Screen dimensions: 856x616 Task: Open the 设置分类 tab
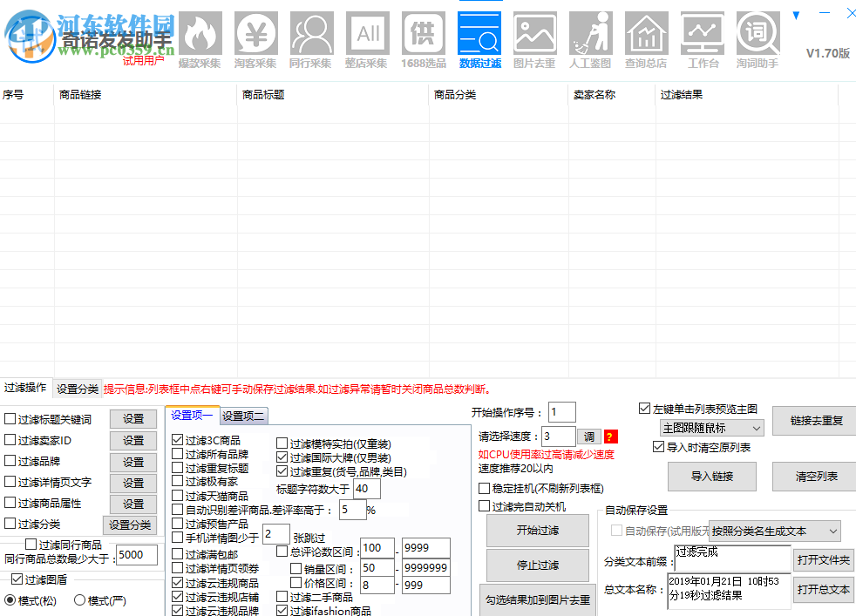point(76,389)
